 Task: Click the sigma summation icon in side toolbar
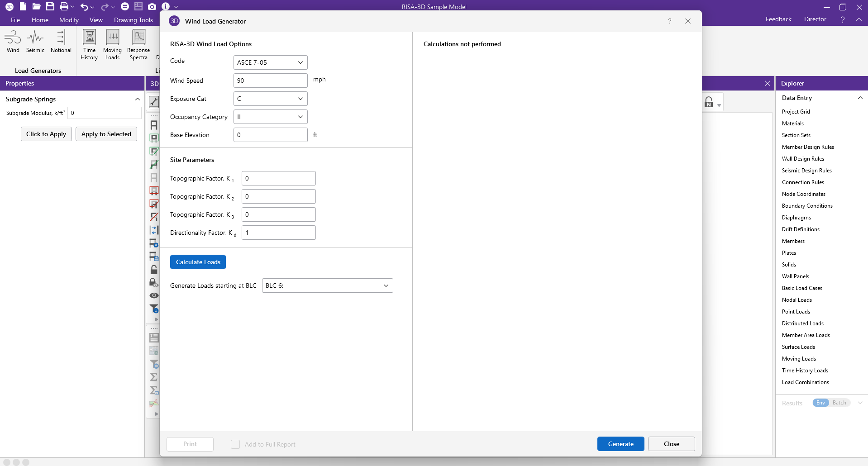click(x=154, y=376)
